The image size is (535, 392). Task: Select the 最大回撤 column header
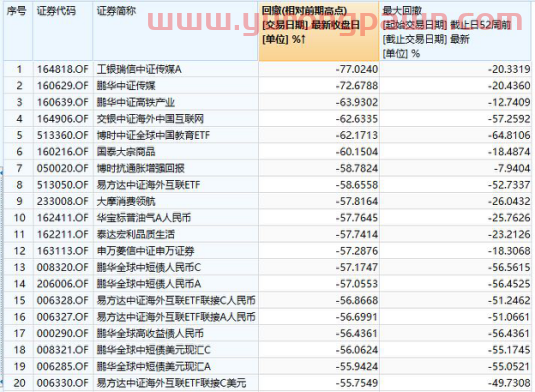[x=455, y=31]
